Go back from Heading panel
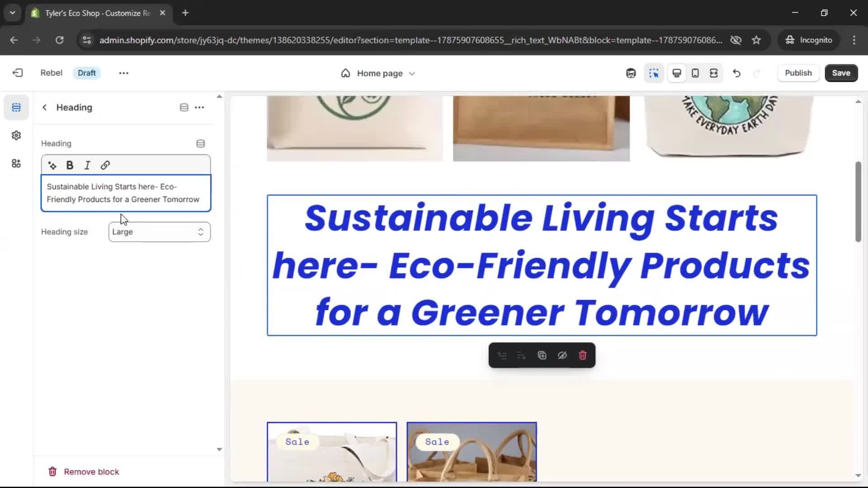 coord(44,108)
